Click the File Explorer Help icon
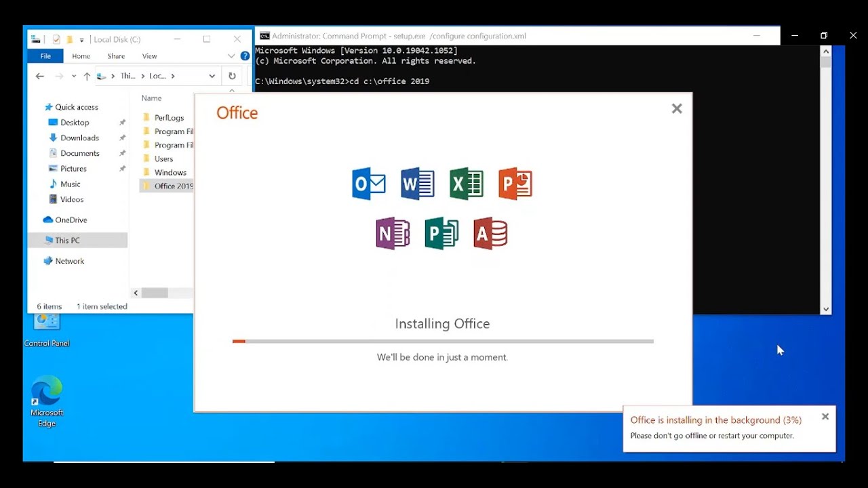The width and height of the screenshot is (868, 488). (x=245, y=56)
